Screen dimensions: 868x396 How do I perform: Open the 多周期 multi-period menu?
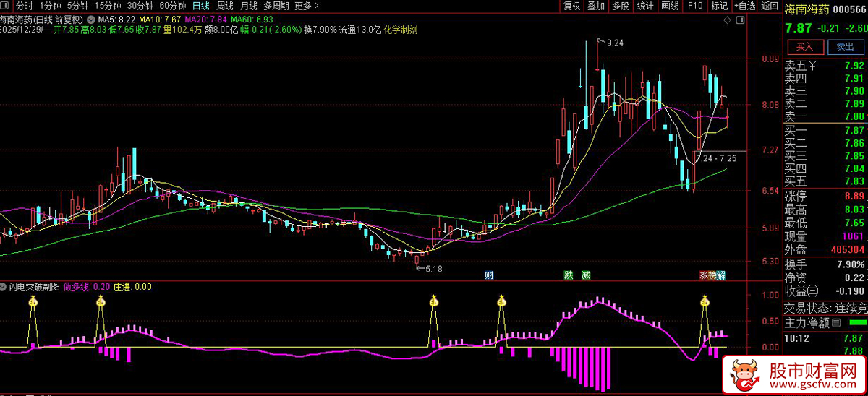pyautogui.click(x=276, y=6)
